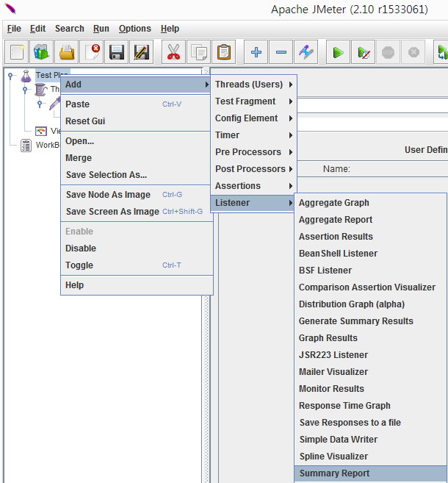Choose Save Screen As Image
The height and width of the screenshot is (483, 448).
pyautogui.click(x=136, y=212)
